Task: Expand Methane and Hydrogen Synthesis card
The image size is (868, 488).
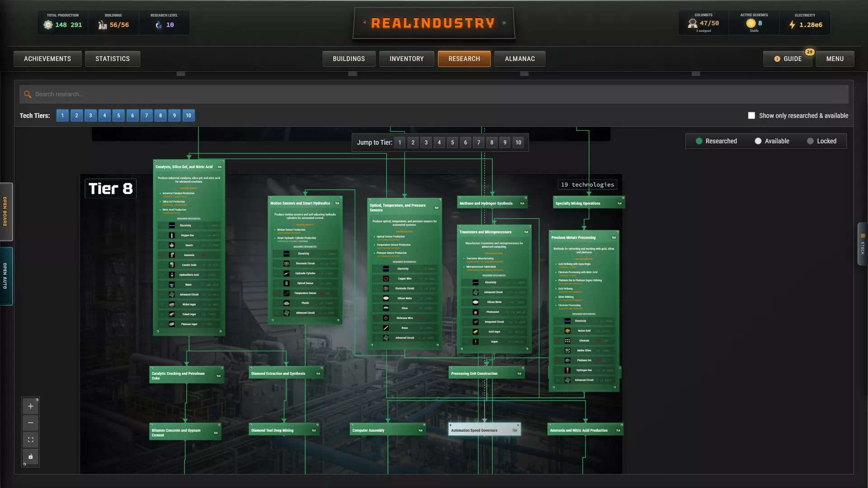Action: point(492,203)
